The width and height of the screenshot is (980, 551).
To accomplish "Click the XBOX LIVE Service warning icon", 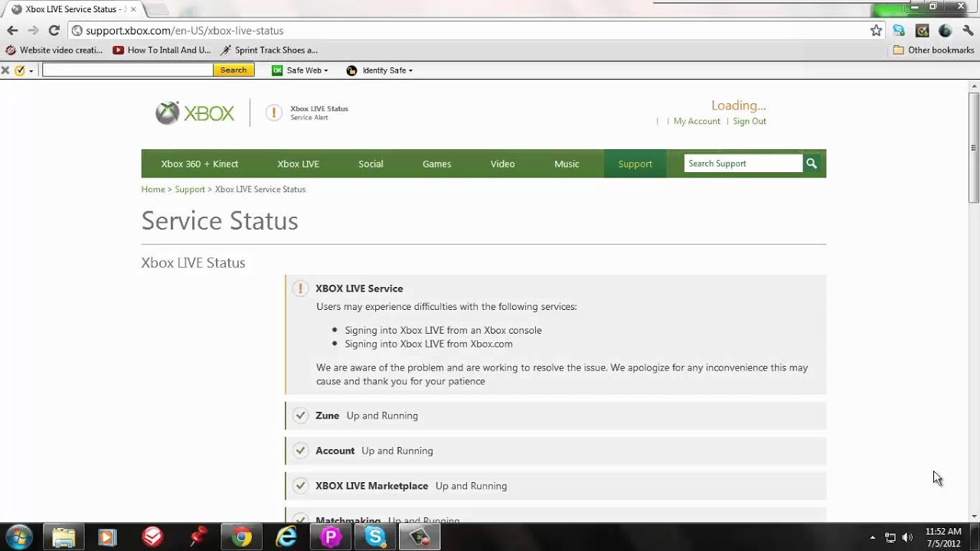I will [301, 288].
